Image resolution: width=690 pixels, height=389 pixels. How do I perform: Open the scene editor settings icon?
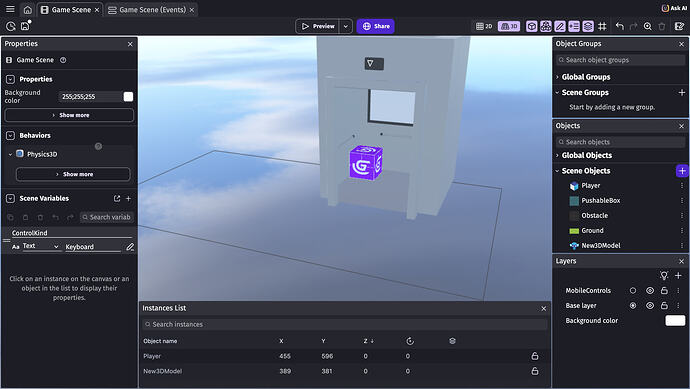pyautogui.click(x=679, y=26)
